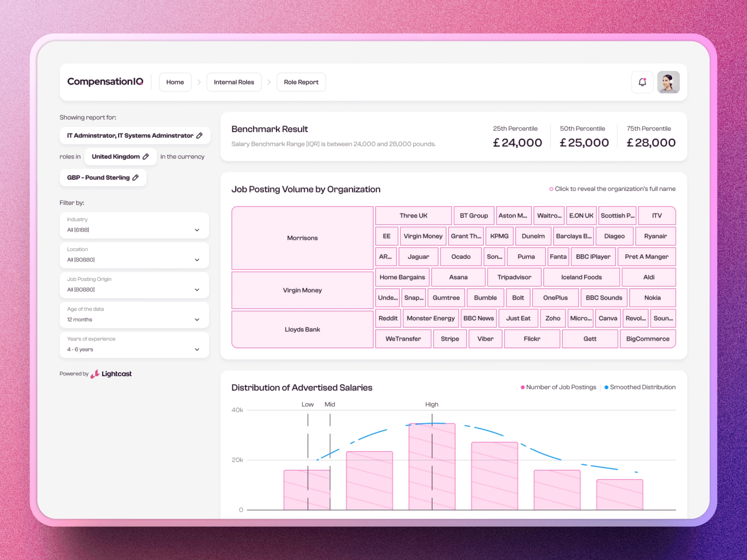Screen dimensions: 747x560
Task: Click the Reddit tile
Action: (x=388, y=318)
